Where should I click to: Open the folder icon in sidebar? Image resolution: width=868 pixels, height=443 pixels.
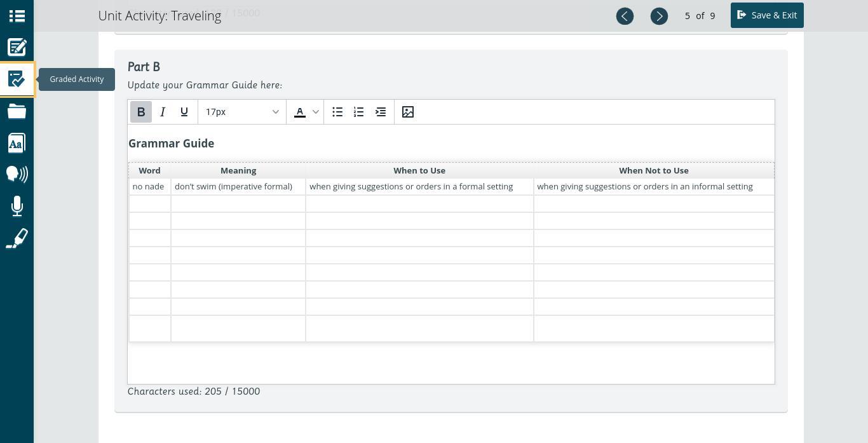coord(17,112)
